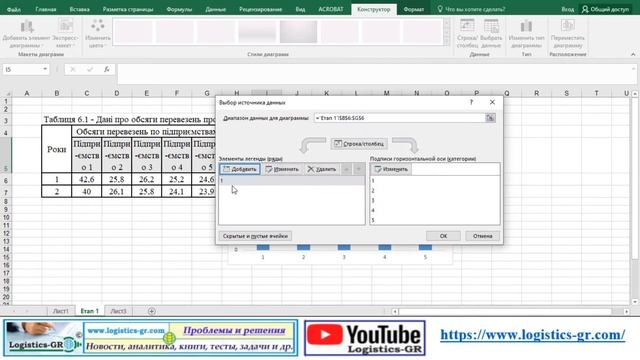Switch to the Лист3 sheet tab
The image size is (640, 360).
pos(118,311)
